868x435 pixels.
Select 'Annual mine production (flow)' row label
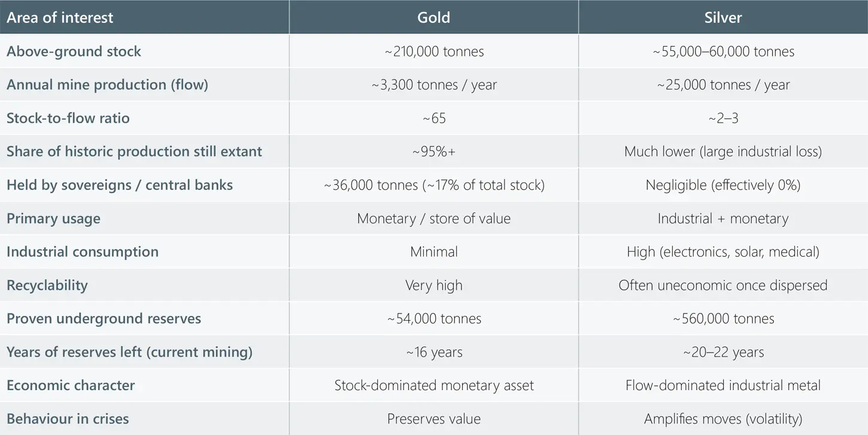[x=107, y=85]
